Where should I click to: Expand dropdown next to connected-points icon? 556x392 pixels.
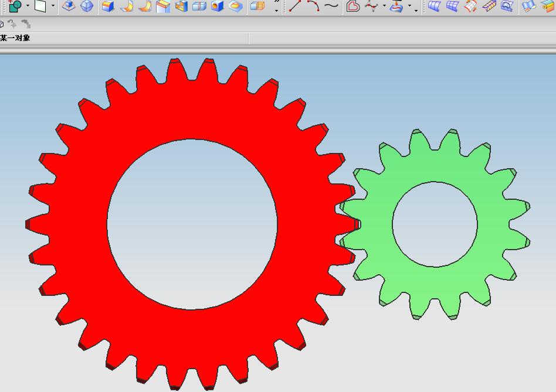[384, 6]
